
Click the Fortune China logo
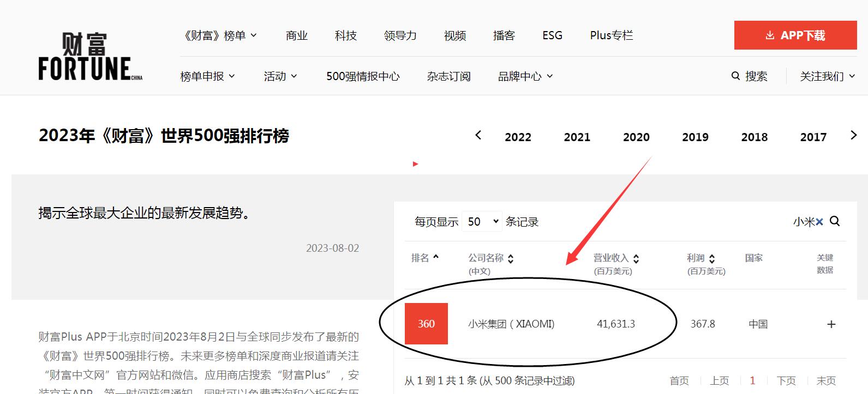point(91,56)
